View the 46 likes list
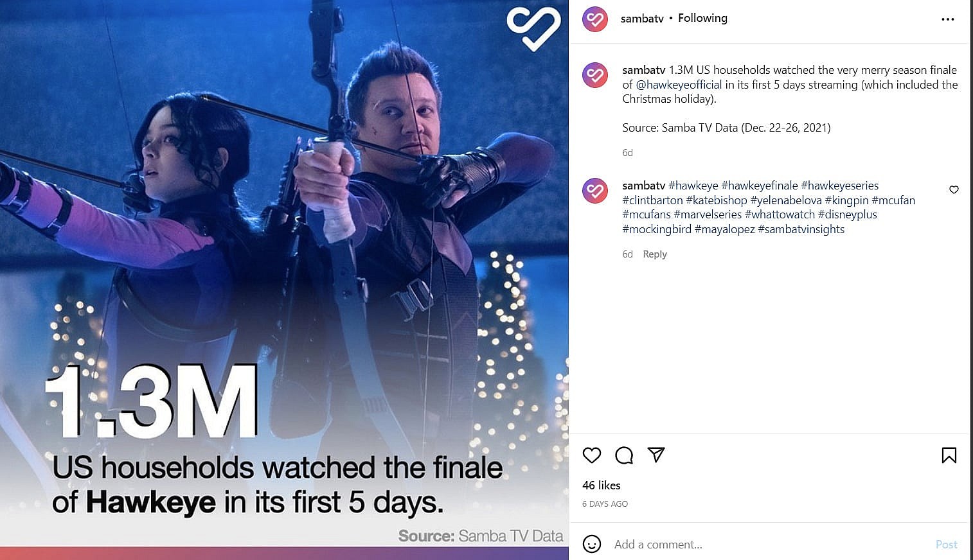Screen dimensions: 973x560 (602, 486)
